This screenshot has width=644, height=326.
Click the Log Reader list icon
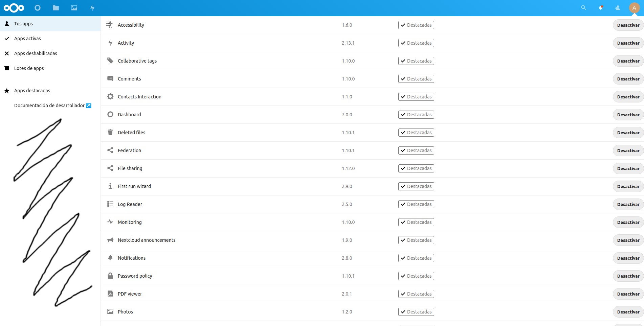[110, 204]
